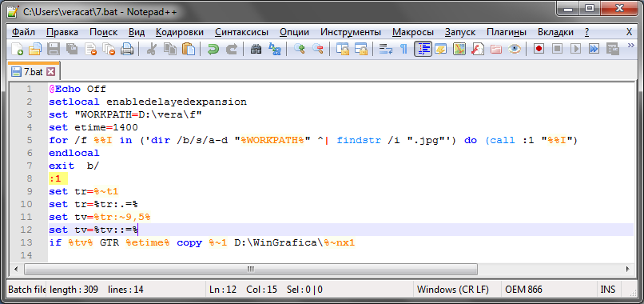Screen dimensions: 644x304
Task: Click the New file toolbar icon
Action: [17, 50]
